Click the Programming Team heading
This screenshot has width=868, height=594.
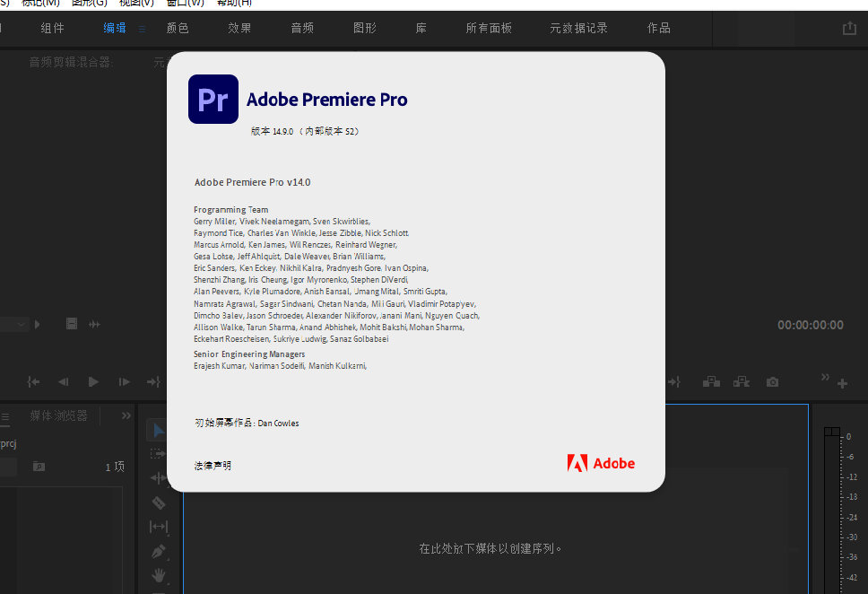click(x=230, y=209)
